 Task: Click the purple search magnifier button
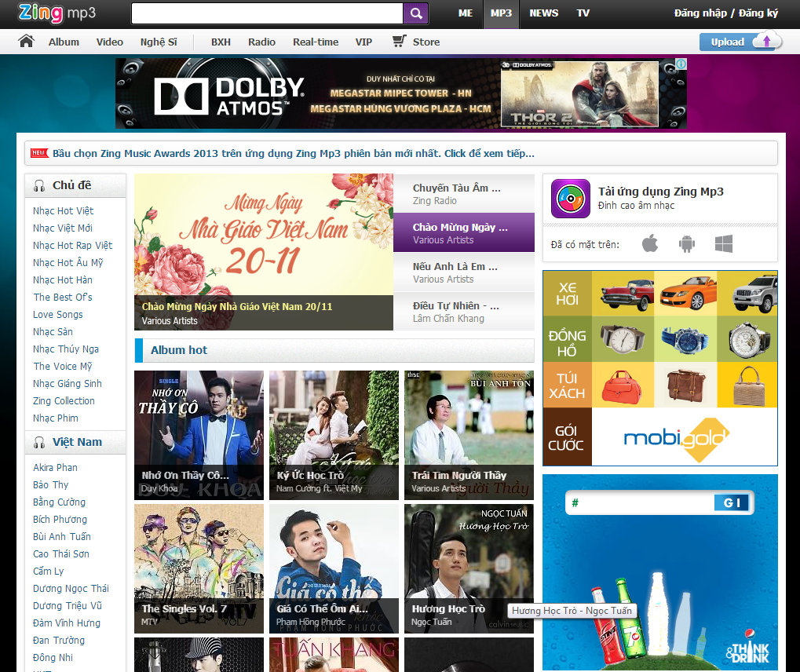pyautogui.click(x=416, y=14)
